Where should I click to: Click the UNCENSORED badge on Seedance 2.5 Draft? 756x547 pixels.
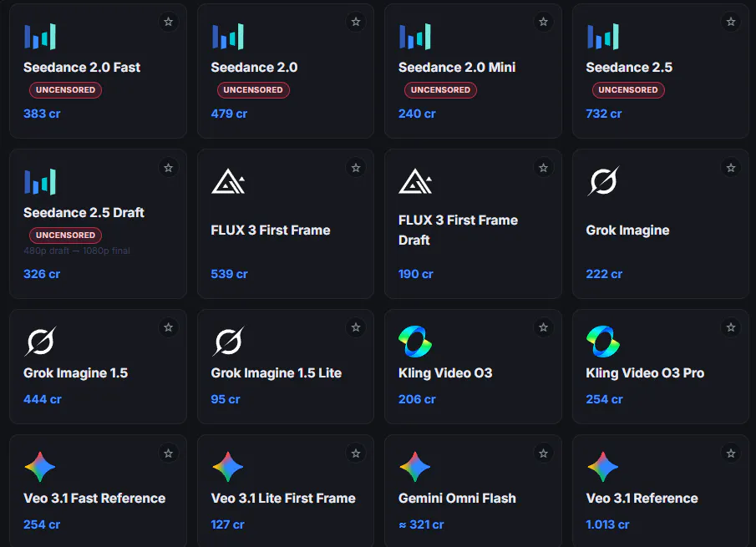click(65, 236)
